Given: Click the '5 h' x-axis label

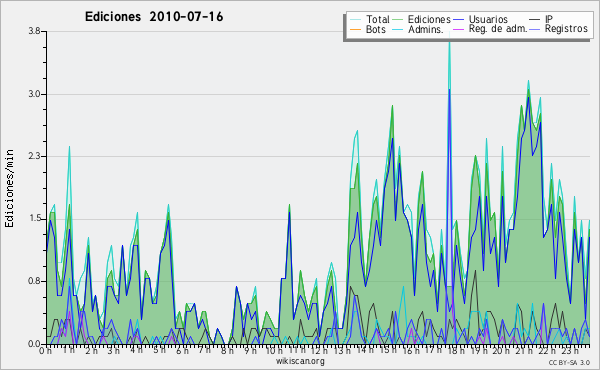Looking at the screenshot, I should pyautogui.click(x=159, y=350).
